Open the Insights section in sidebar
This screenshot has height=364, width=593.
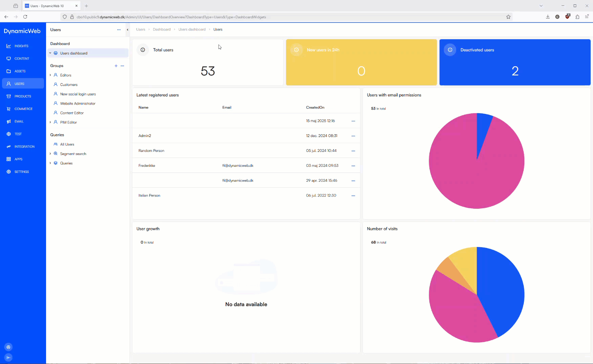(21, 46)
